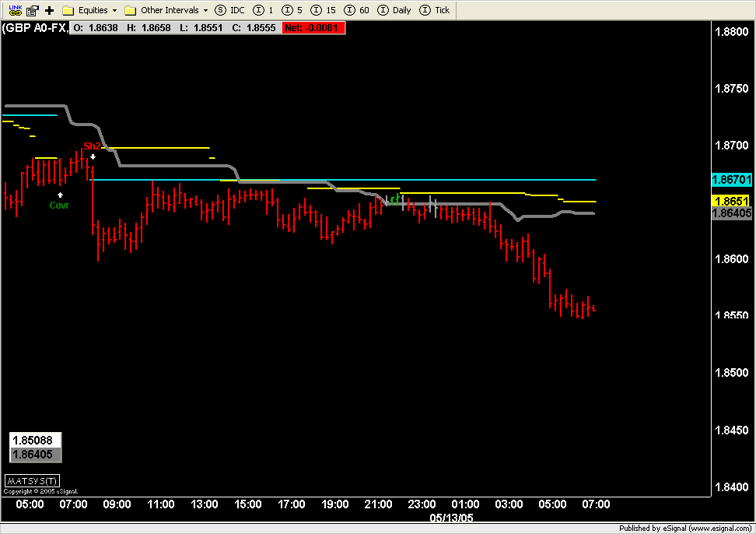Select the IDC symbol shortcut

click(x=230, y=10)
